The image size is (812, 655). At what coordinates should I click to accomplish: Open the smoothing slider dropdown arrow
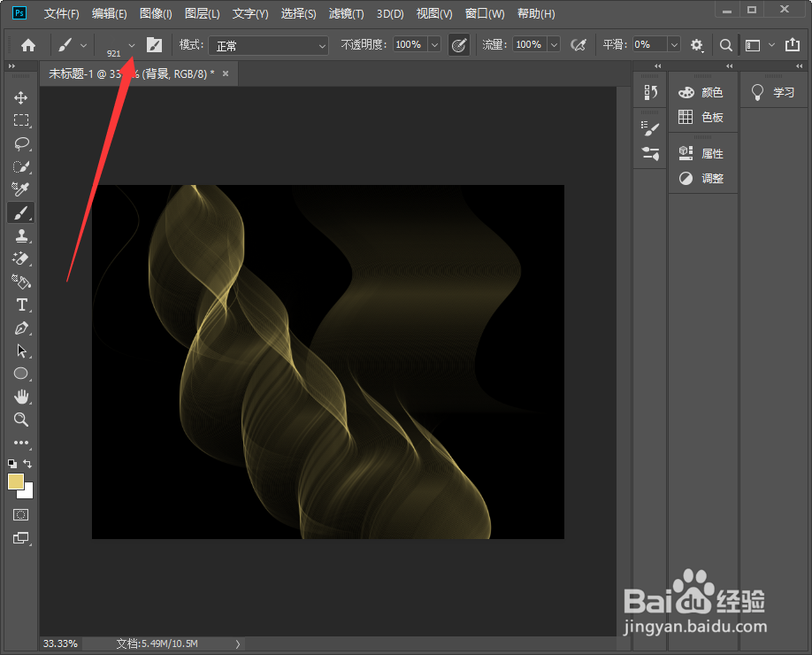(674, 44)
